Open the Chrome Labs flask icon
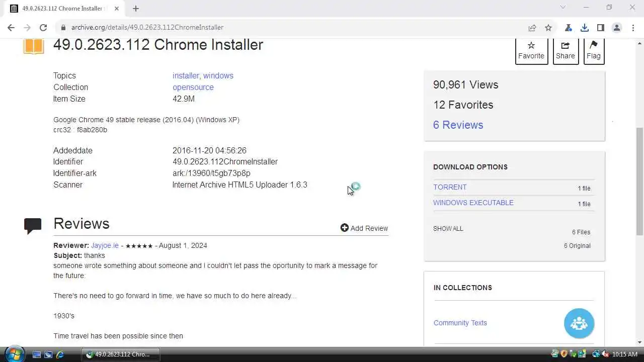This screenshot has width=644, height=362. pos(568,28)
